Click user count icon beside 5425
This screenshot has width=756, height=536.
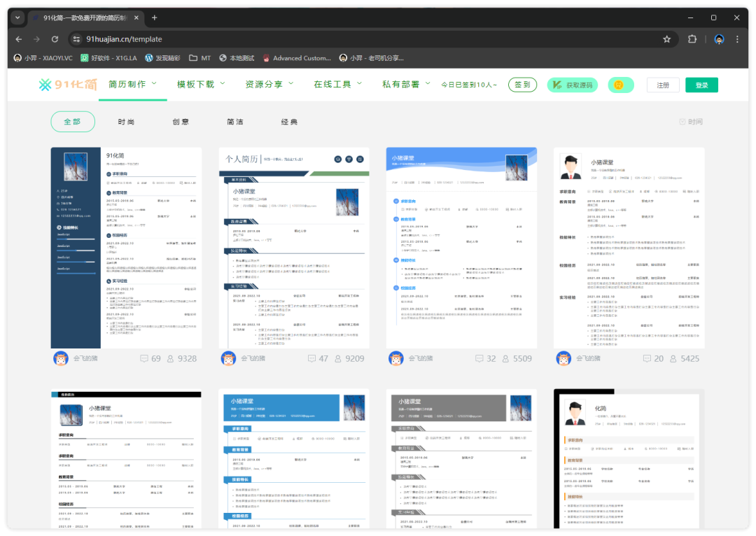673,359
